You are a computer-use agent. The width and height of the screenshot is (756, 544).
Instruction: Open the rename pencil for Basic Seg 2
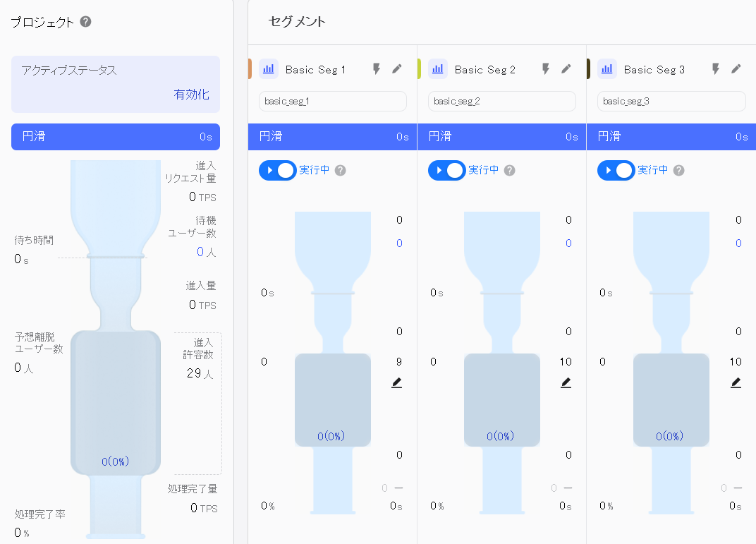566,68
